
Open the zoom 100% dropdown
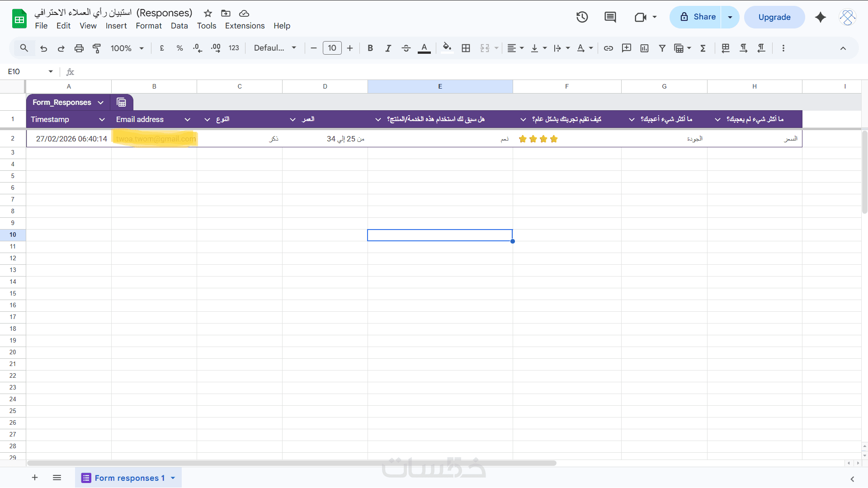pos(127,48)
